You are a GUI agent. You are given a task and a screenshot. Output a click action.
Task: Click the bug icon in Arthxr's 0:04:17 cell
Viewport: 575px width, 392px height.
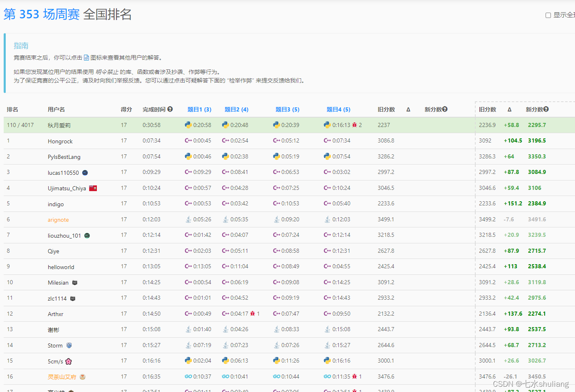253,314
